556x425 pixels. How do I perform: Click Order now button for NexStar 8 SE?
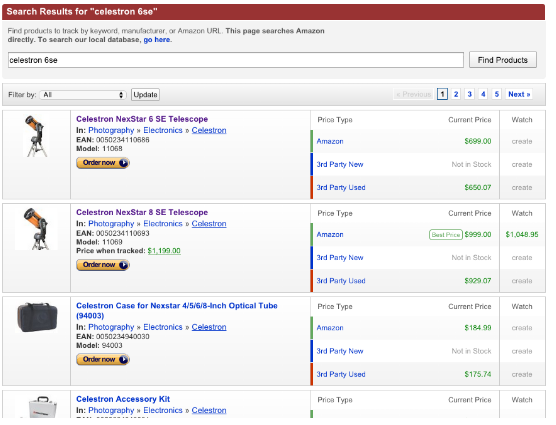[x=103, y=265]
